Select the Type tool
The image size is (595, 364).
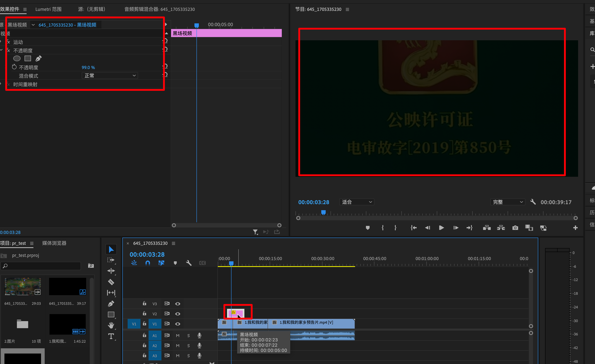point(111,336)
